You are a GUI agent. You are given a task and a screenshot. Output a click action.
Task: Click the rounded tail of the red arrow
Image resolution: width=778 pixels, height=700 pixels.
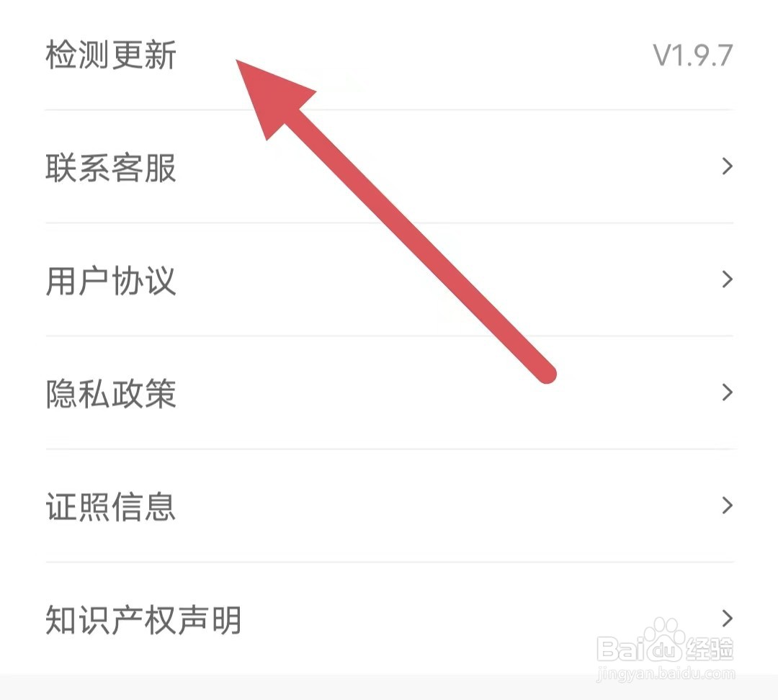point(546,372)
